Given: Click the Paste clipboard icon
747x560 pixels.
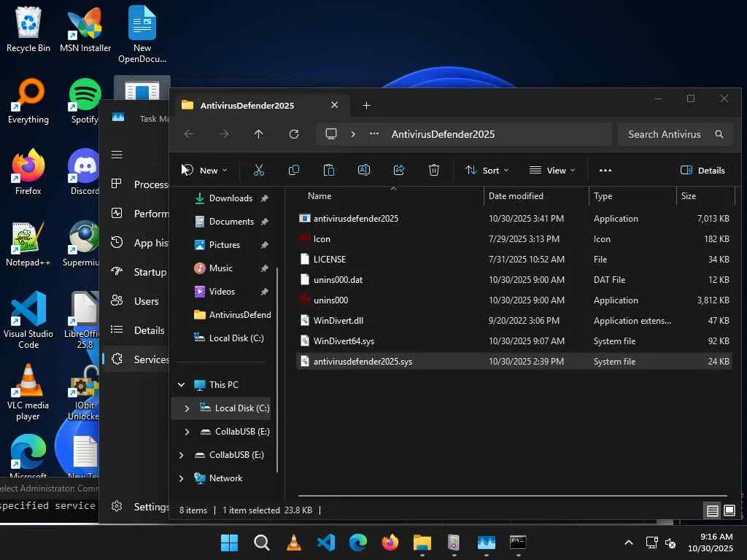Looking at the screenshot, I should 329,170.
